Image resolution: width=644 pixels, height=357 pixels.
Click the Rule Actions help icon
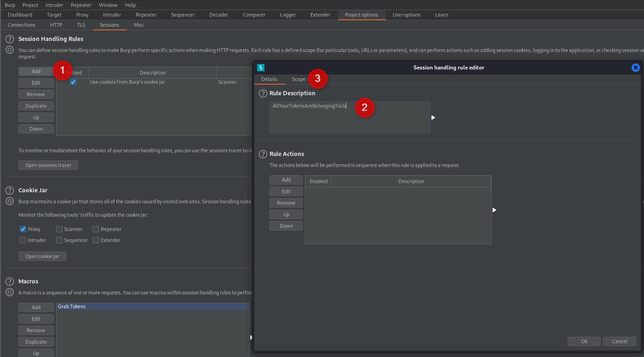(263, 154)
